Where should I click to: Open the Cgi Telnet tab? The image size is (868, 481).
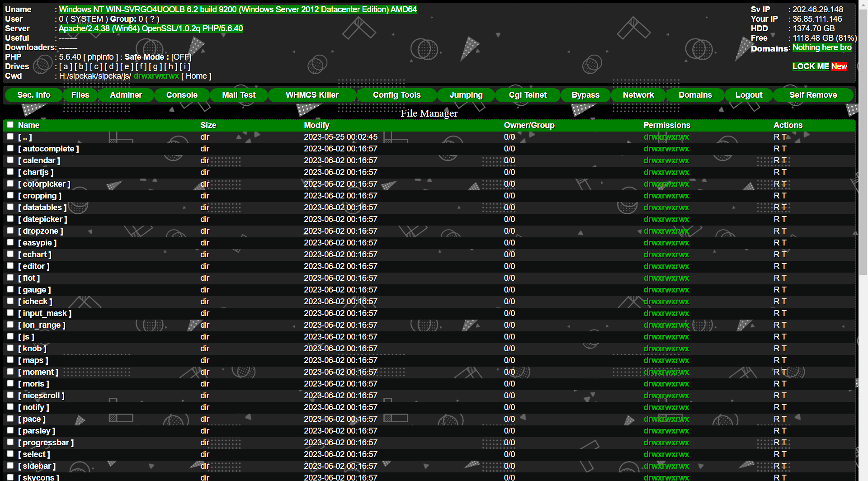click(528, 95)
